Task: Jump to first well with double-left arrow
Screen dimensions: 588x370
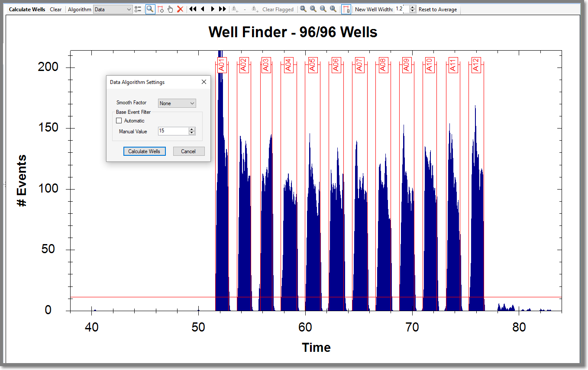Action: tap(193, 9)
